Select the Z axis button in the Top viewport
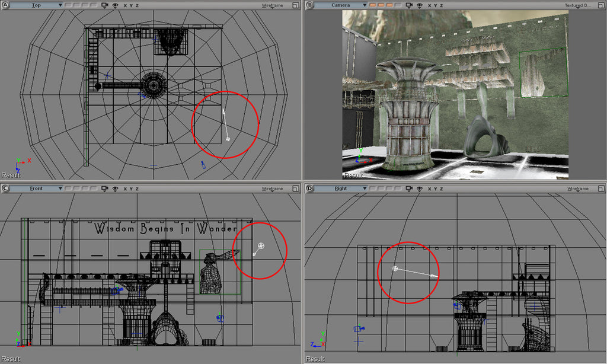The width and height of the screenshot is (607, 364). coord(136,5)
